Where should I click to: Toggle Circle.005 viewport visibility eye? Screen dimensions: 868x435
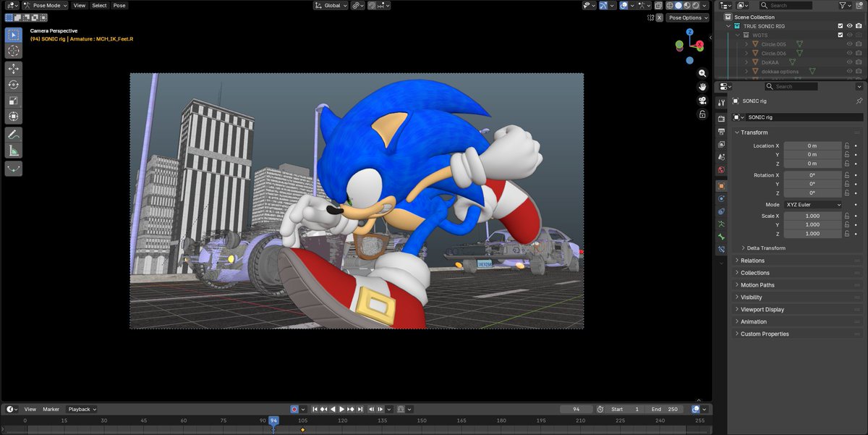coord(850,44)
